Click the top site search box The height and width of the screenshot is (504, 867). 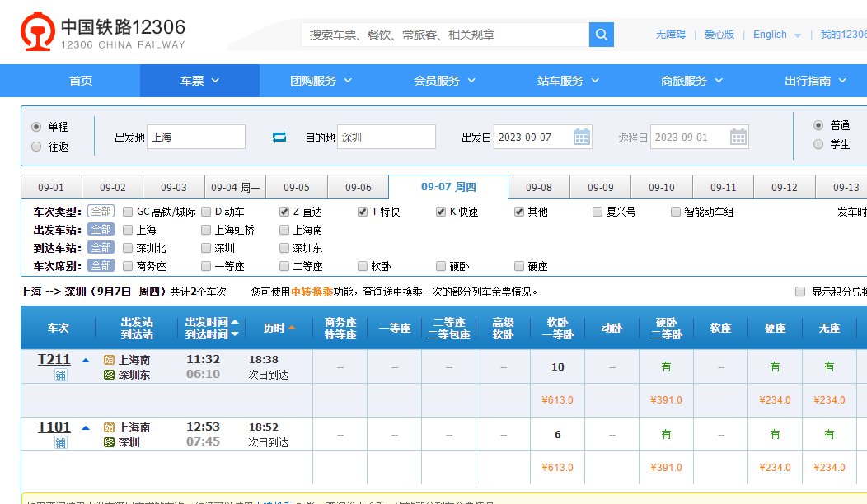(445, 35)
